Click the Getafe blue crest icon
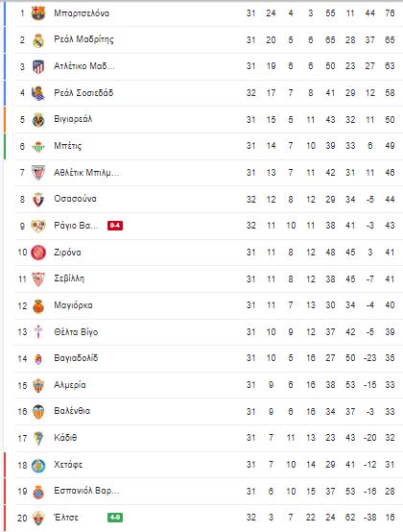403x532 pixels. pyautogui.click(x=38, y=466)
